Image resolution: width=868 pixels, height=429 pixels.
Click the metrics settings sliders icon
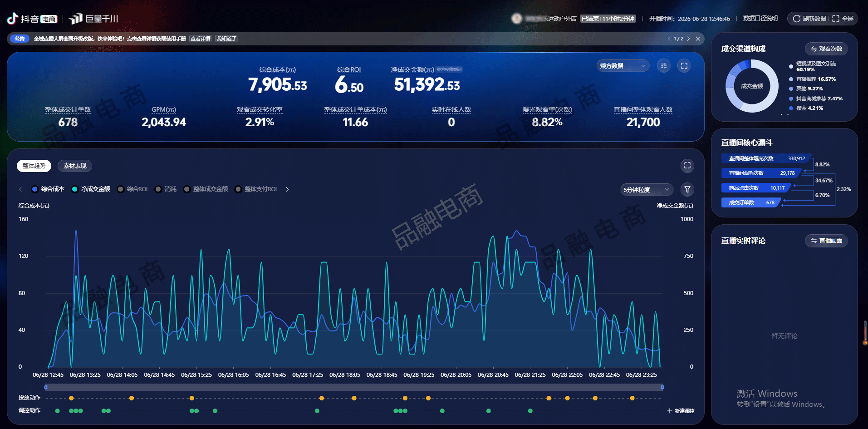[663, 66]
